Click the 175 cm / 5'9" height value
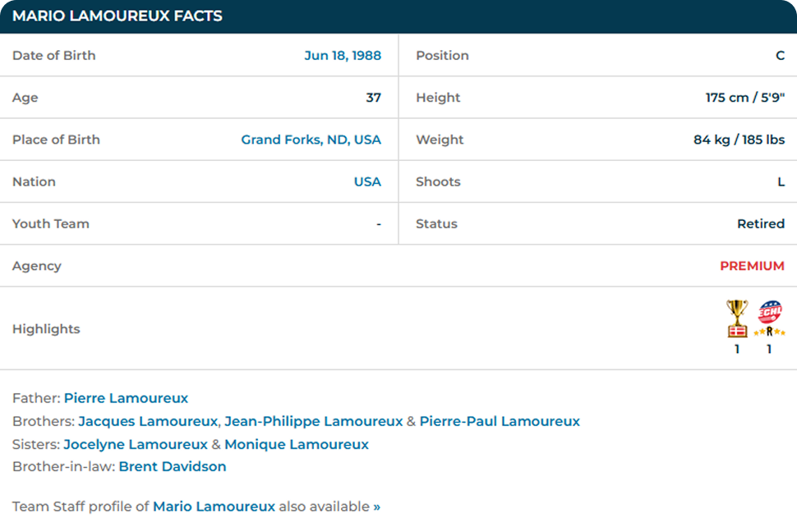The height and width of the screenshot is (532, 797). [x=744, y=98]
